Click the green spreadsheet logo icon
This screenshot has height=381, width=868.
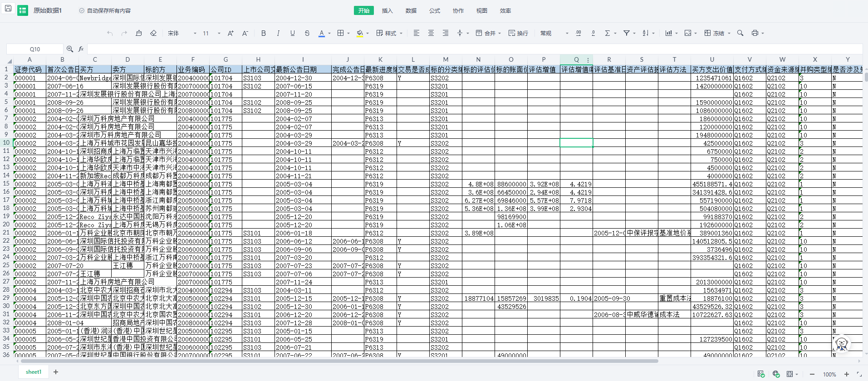pyautogui.click(x=23, y=10)
